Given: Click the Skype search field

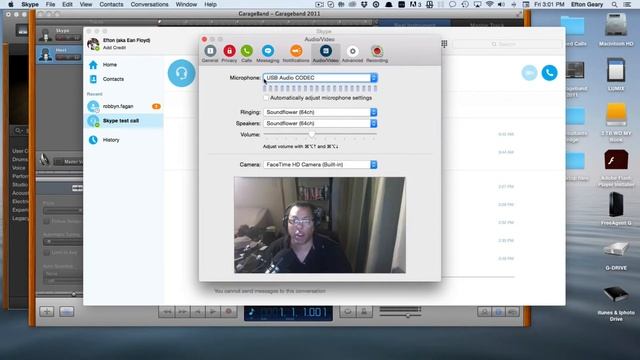Looking at the screenshot, I should coord(507,44).
